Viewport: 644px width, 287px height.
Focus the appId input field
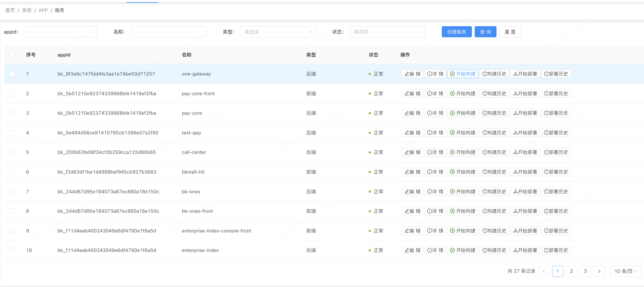[x=60, y=32]
